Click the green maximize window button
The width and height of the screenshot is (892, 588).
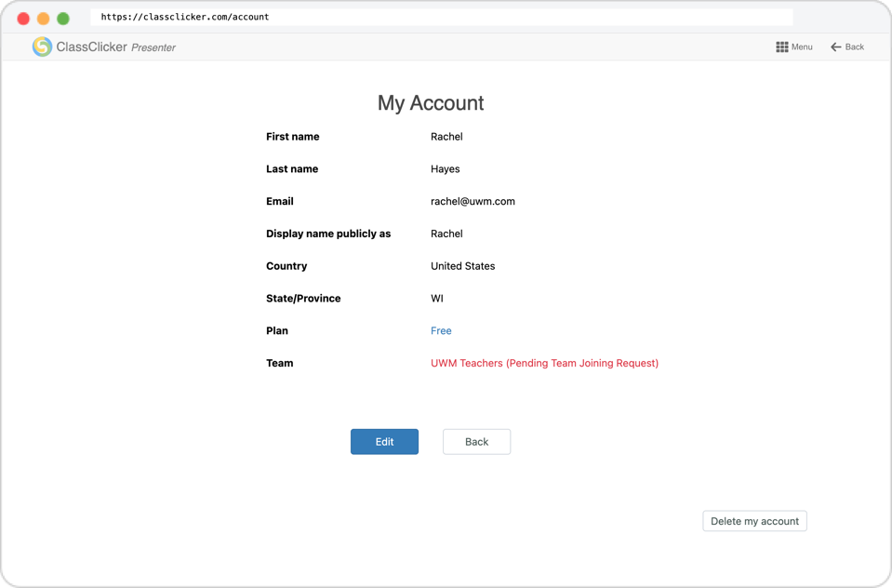click(x=63, y=19)
